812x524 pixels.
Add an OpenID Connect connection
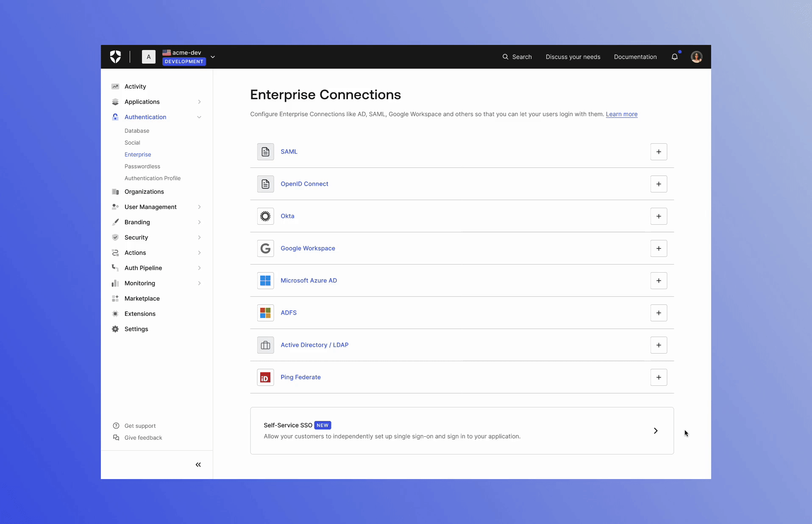tap(659, 184)
